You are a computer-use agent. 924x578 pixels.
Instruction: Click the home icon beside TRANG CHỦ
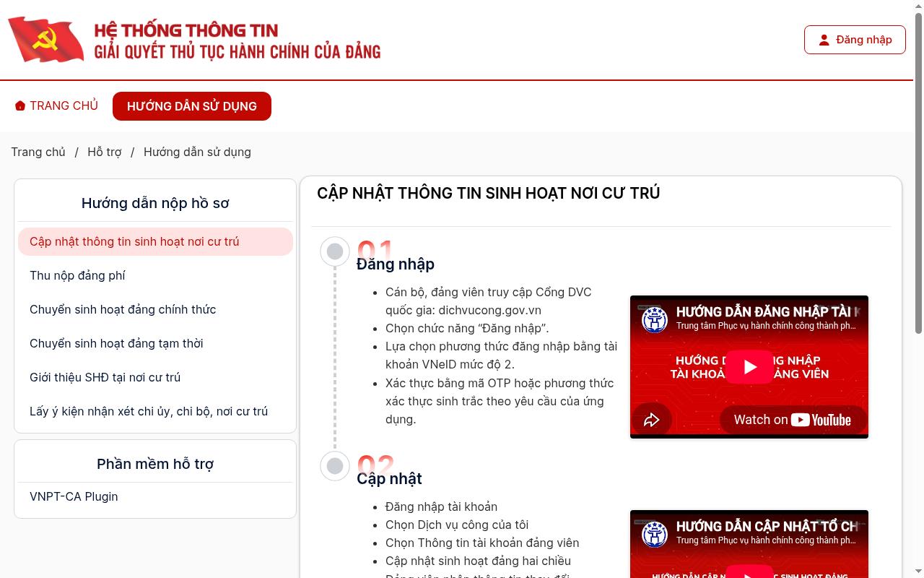(20, 105)
